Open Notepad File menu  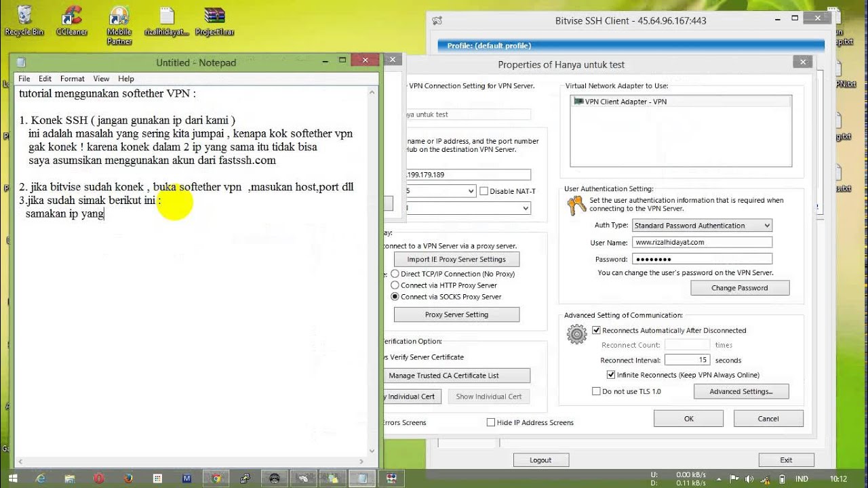point(24,79)
